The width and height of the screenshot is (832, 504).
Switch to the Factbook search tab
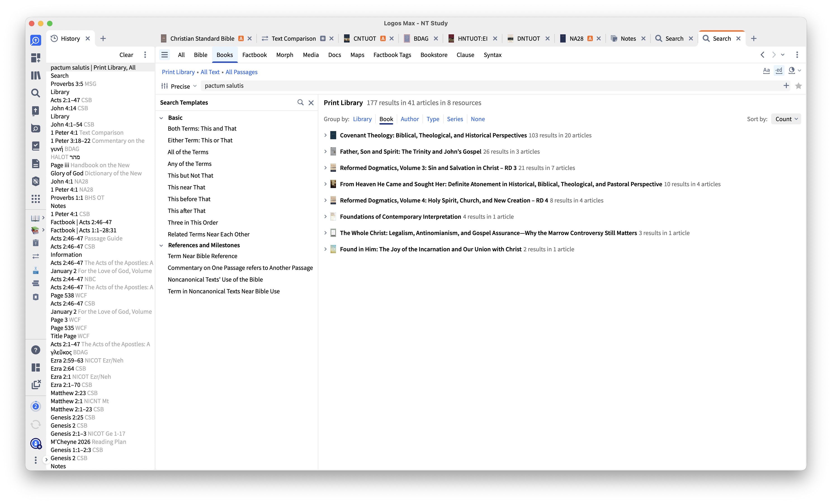[254, 55]
